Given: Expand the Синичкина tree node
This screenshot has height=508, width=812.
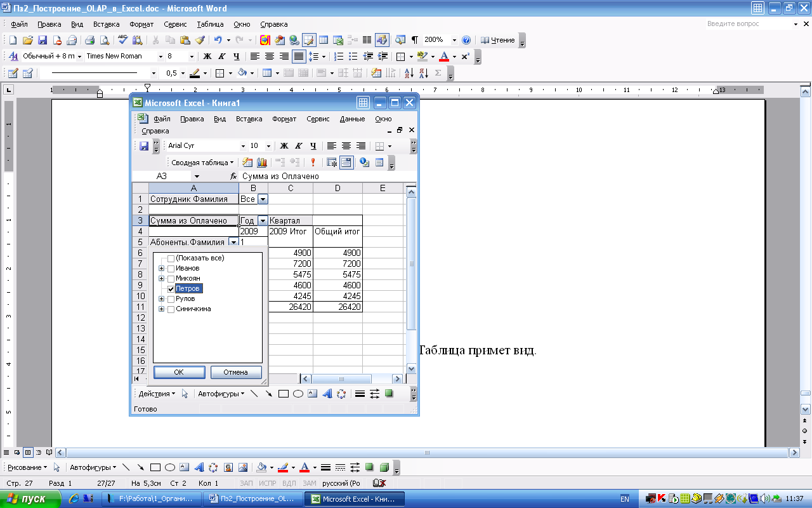Looking at the screenshot, I should (162, 309).
